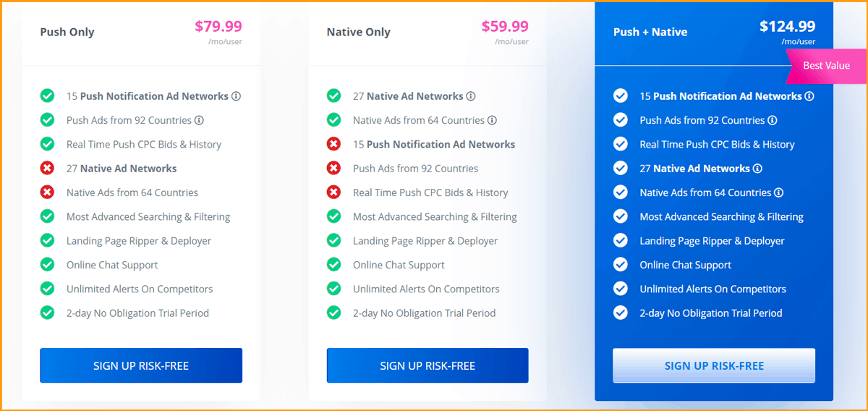Click info icon beside Push + Native 15 Push Notification Ad Networks
Screen dimensions: 868x411
[809, 96]
